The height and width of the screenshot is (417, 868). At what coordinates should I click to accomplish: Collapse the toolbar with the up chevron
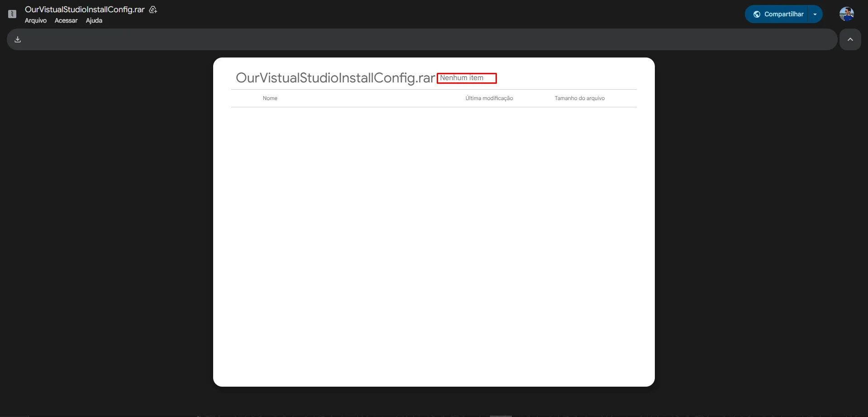tap(850, 39)
